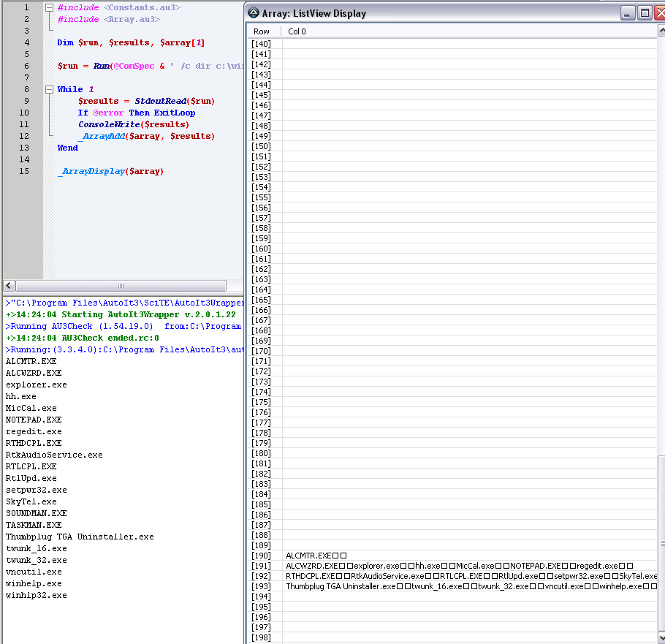Click the Col 0 column header
This screenshot has width=665, height=644.
click(x=297, y=31)
